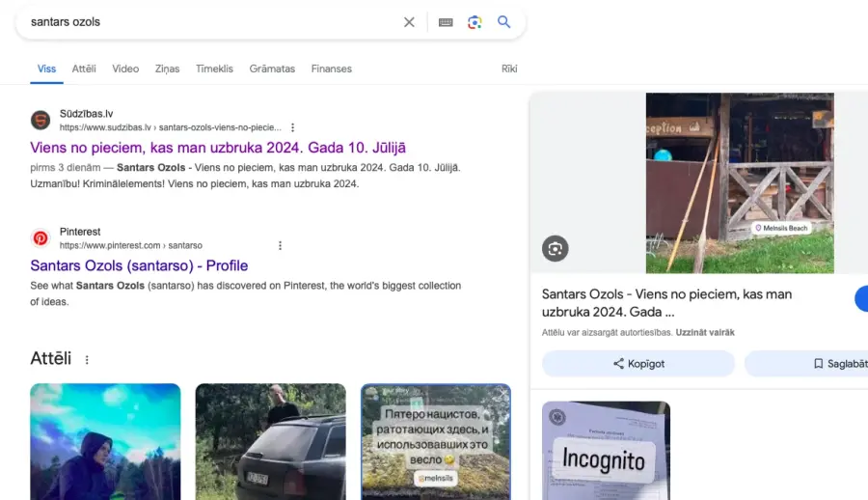This screenshot has width=868, height=500.
Task: Click the pinterest.com URL breadcrumb
Action: pyautogui.click(x=131, y=245)
